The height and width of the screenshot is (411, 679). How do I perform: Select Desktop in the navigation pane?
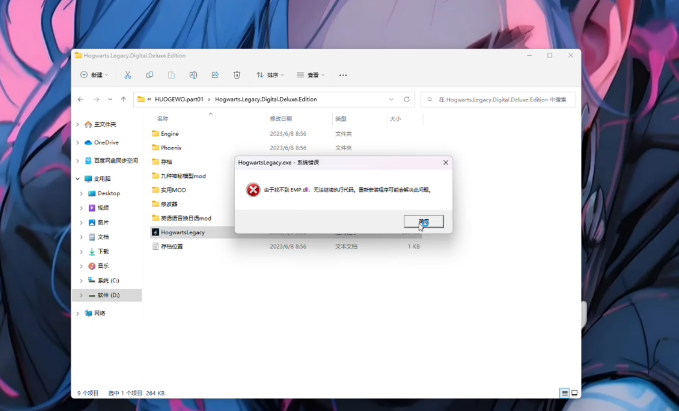click(x=108, y=193)
